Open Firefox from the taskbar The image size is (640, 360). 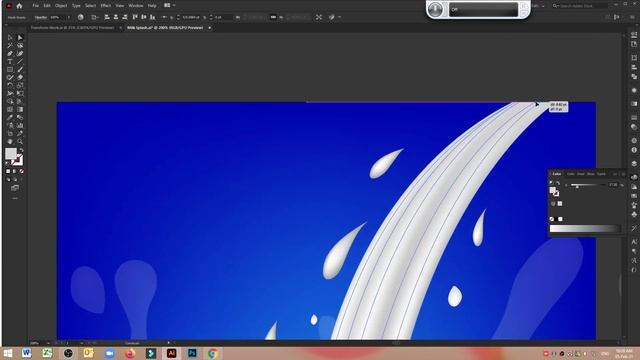130,353
